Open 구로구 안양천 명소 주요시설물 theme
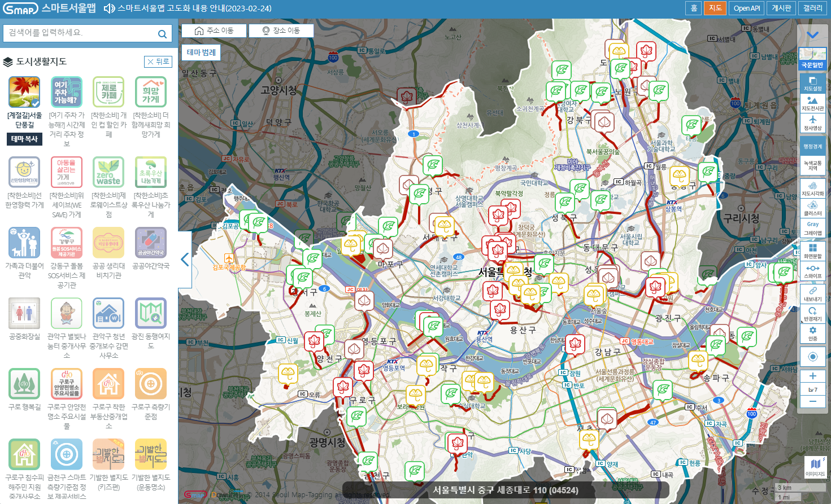831x504 pixels. click(x=67, y=384)
